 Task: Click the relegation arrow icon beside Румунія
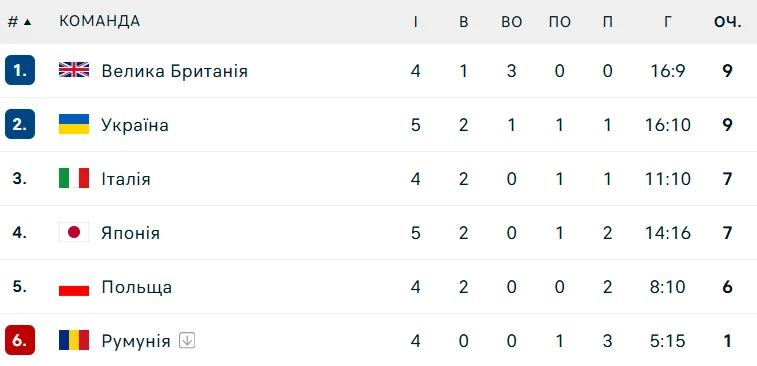(x=187, y=341)
